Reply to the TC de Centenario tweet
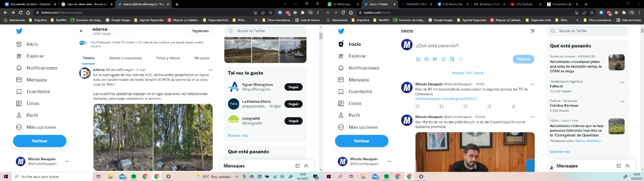Screen dimensions: 644x181 (417, 107)
